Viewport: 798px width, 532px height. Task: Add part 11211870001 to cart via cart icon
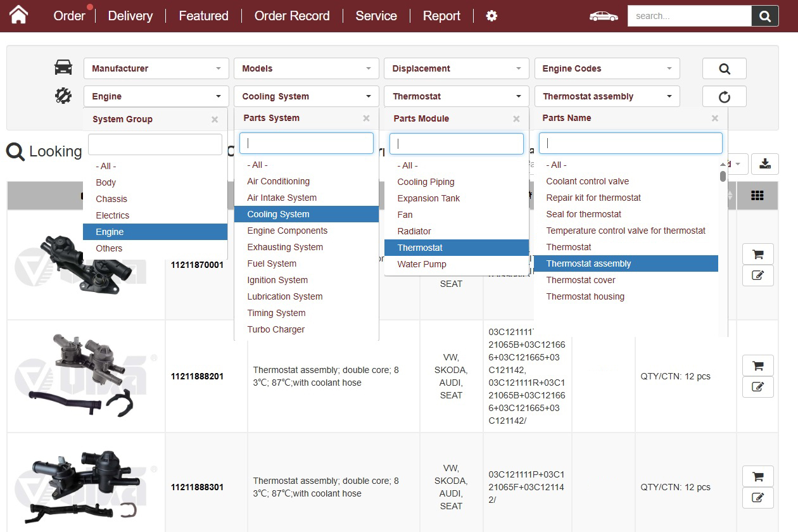[757, 253]
